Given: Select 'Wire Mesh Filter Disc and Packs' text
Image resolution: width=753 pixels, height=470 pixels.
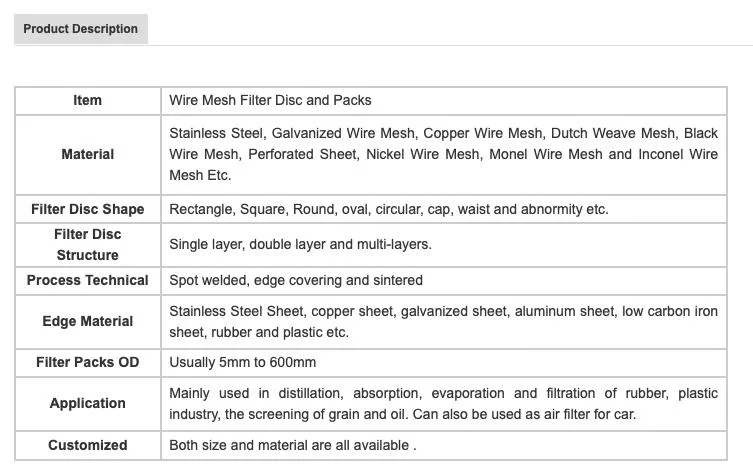Looking at the screenshot, I should pyautogui.click(x=270, y=100).
